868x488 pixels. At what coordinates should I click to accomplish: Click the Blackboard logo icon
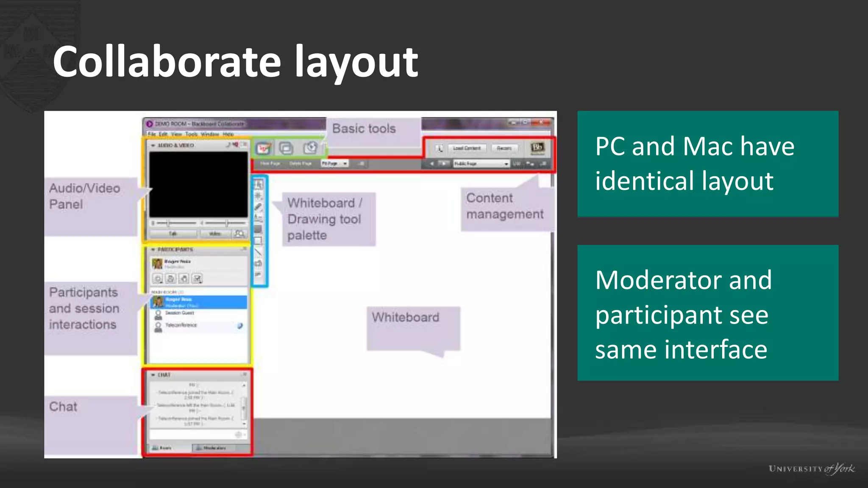point(537,148)
